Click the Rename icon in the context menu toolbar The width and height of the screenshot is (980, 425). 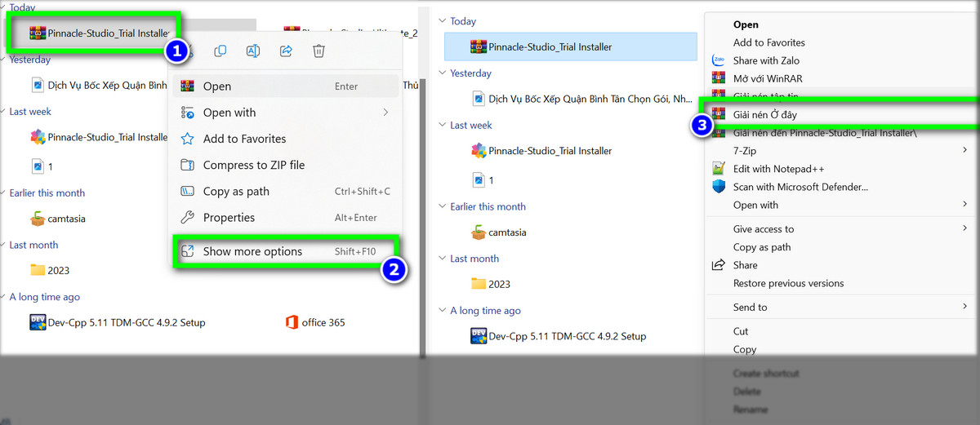point(253,51)
